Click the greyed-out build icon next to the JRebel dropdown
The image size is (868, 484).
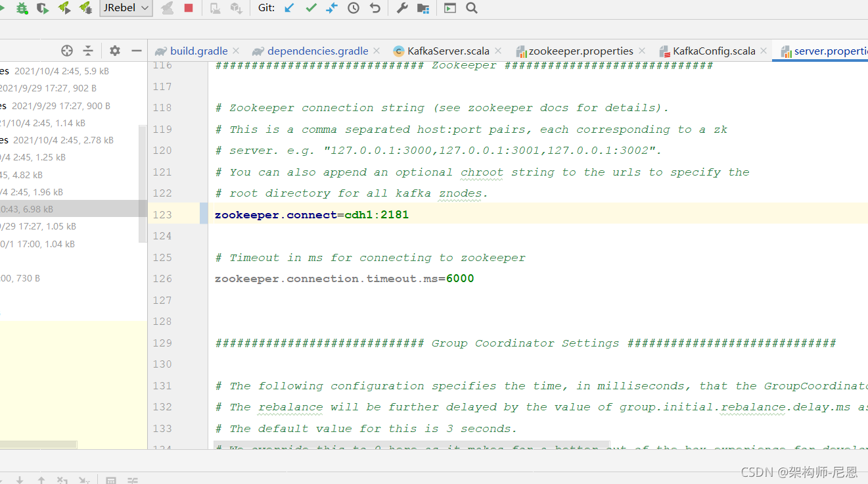click(x=168, y=8)
